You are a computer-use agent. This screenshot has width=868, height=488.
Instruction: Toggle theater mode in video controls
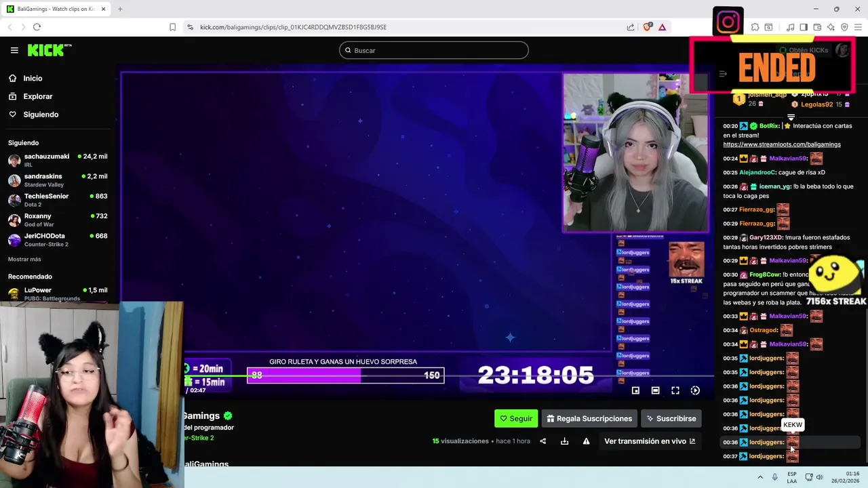655,390
